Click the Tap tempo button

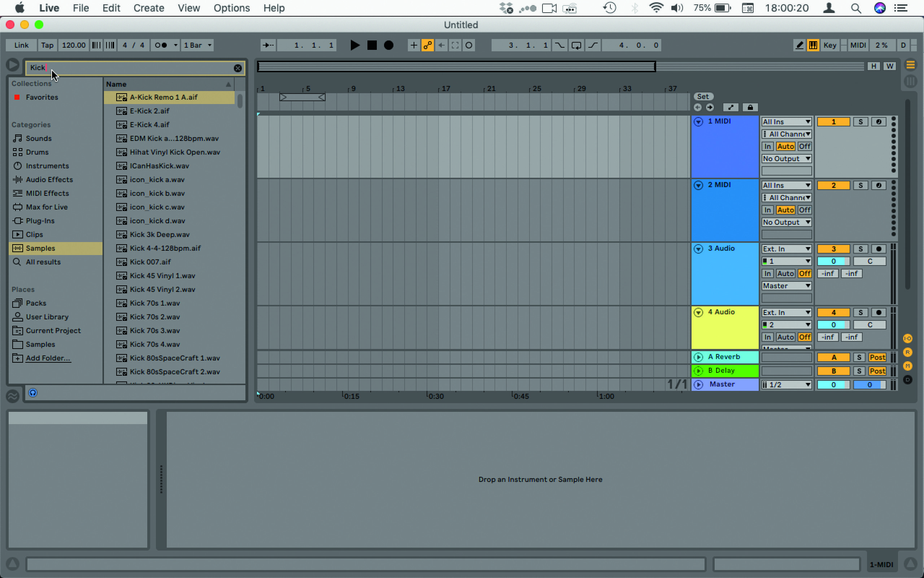47,45
